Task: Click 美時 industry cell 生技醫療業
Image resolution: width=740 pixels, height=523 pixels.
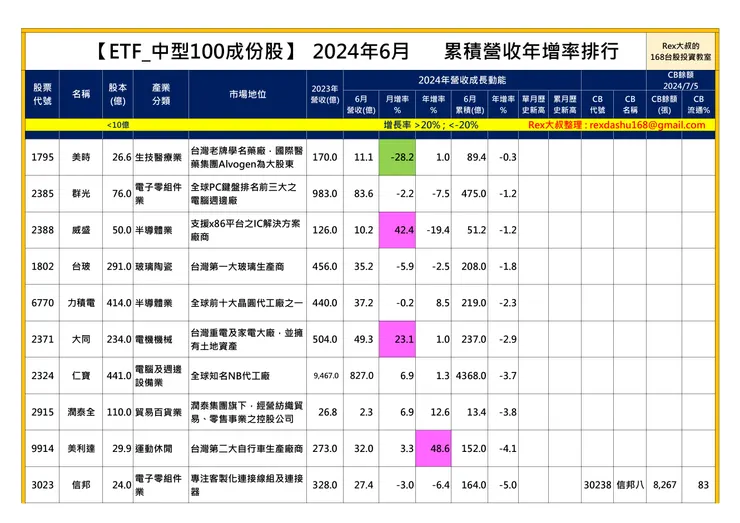Action: (x=159, y=158)
